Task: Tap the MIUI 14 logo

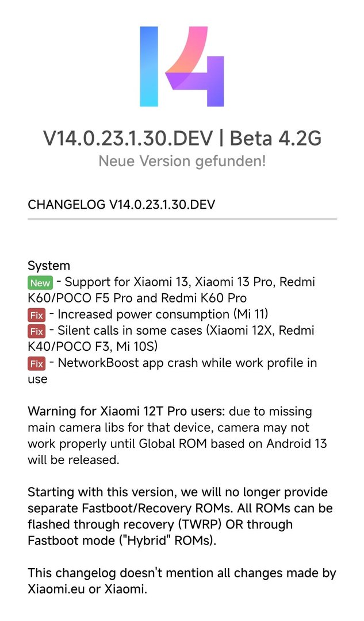Action: pyautogui.click(x=182, y=66)
